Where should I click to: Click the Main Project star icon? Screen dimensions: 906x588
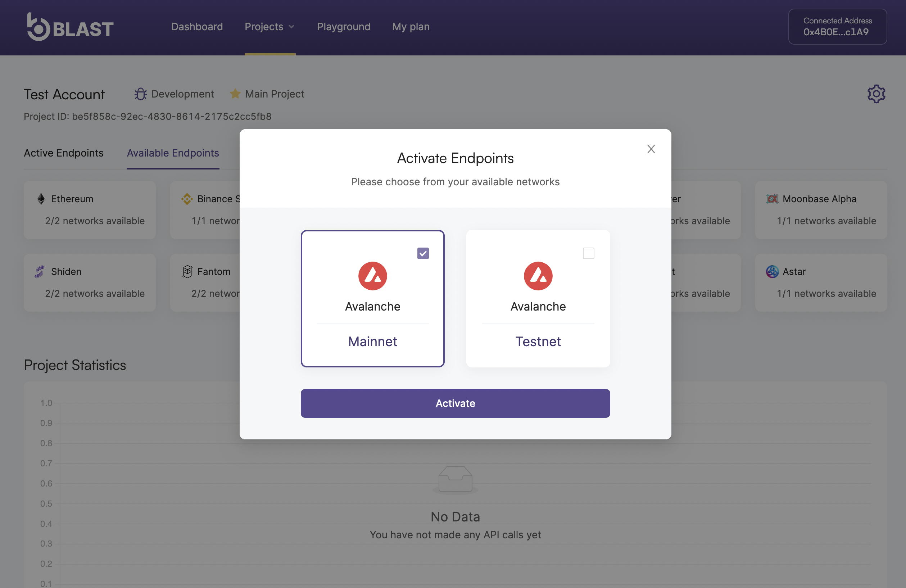pos(235,94)
